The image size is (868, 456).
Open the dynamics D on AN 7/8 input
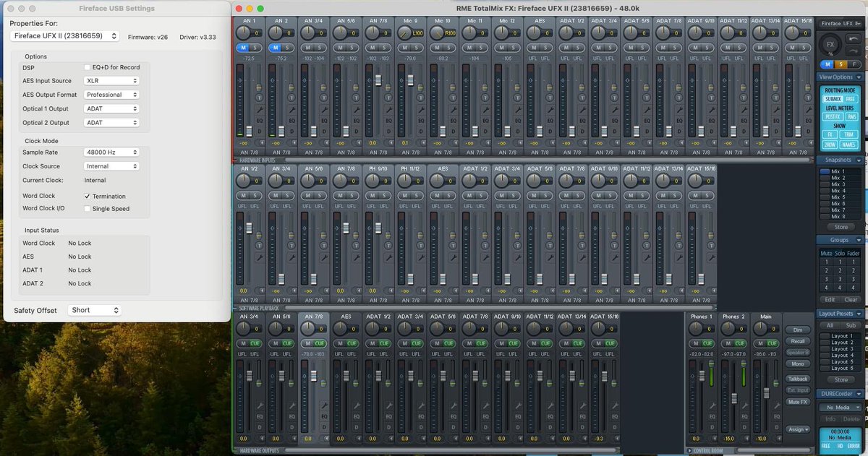click(x=388, y=132)
